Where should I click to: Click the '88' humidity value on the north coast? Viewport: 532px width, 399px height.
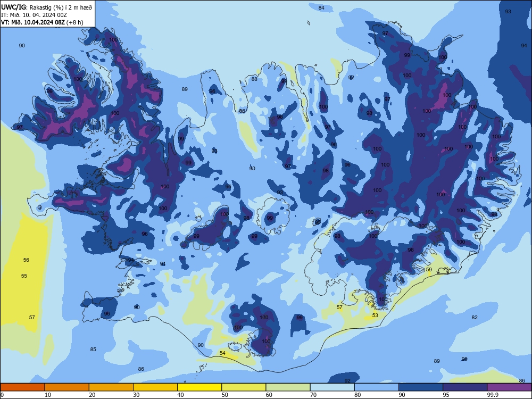254,79
